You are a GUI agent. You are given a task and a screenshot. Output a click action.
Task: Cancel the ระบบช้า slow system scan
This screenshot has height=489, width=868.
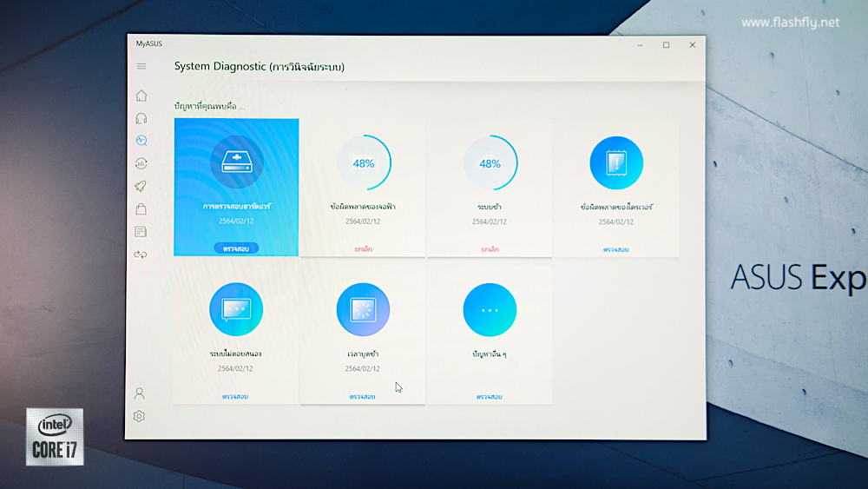click(490, 249)
